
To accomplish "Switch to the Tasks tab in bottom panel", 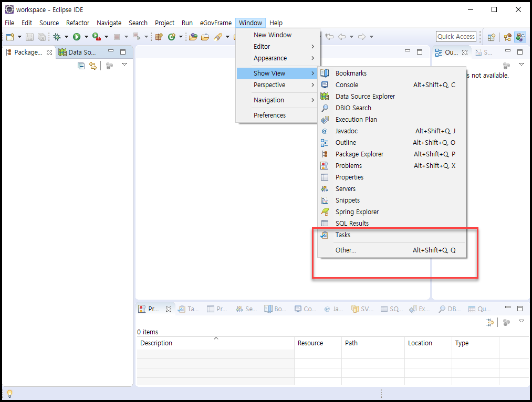I will point(189,309).
